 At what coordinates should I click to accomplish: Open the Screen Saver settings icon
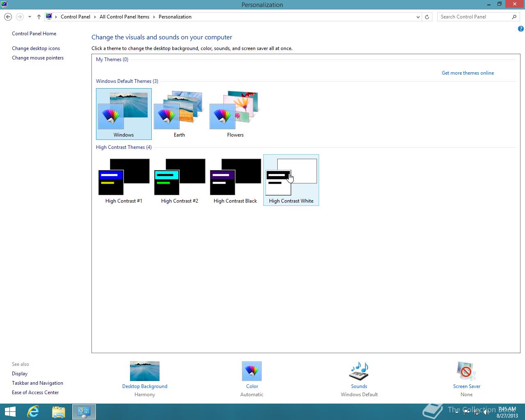point(466,371)
